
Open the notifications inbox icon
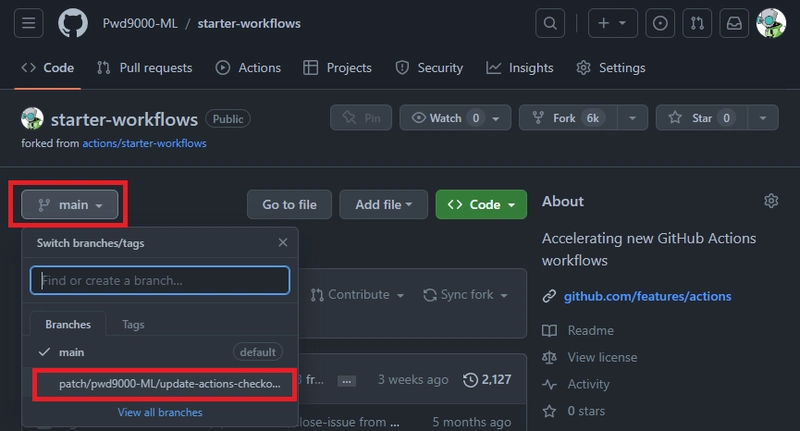click(x=733, y=23)
